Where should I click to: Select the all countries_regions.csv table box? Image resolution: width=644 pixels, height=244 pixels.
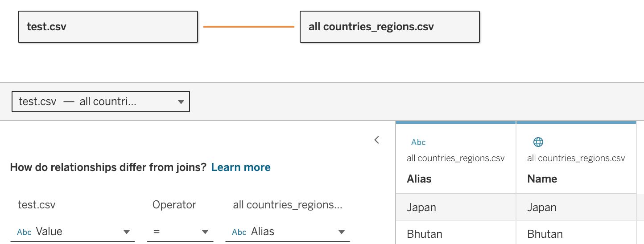389,27
